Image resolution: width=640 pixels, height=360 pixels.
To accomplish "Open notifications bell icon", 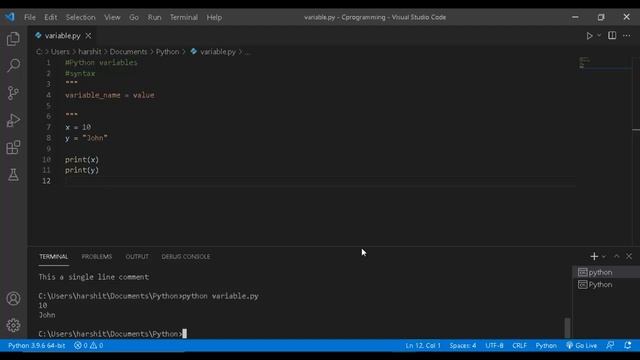I will click(x=628, y=346).
